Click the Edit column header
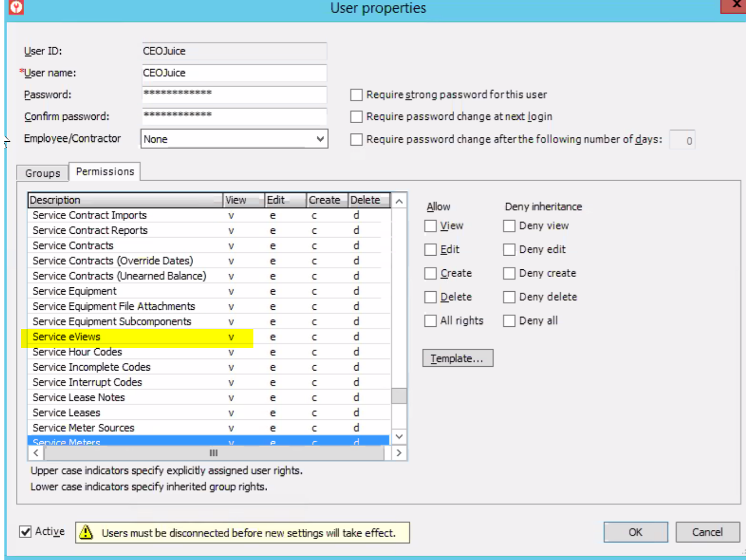746x560 pixels. [x=286, y=200]
